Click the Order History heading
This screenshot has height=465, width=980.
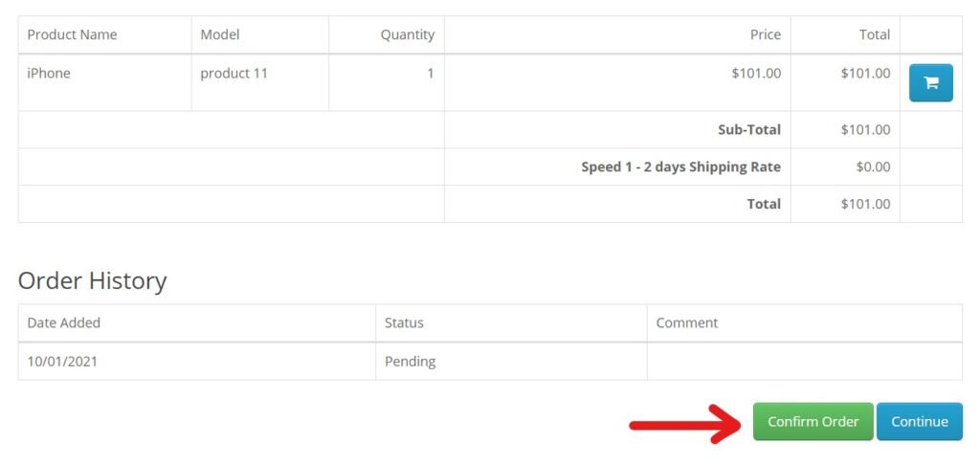tap(93, 280)
